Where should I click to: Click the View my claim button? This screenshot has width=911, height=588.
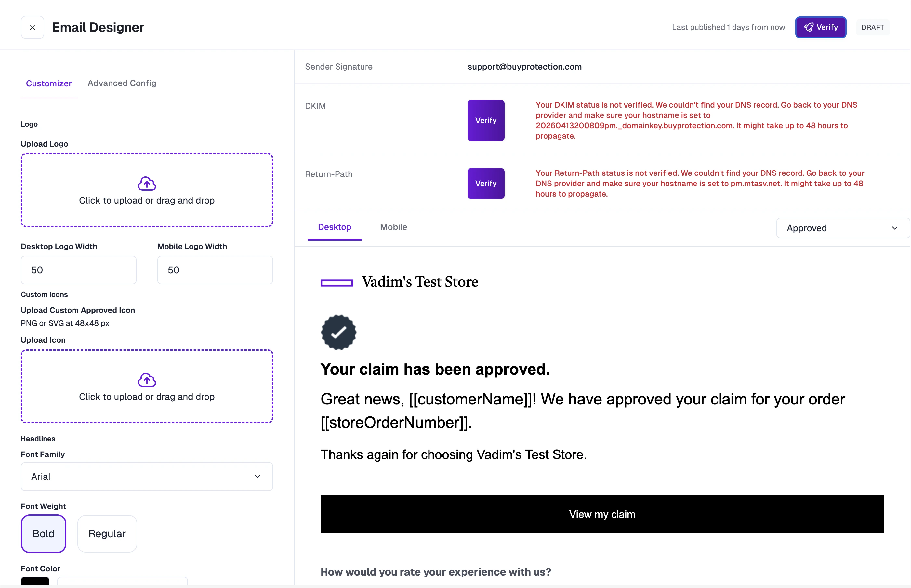coord(602,514)
